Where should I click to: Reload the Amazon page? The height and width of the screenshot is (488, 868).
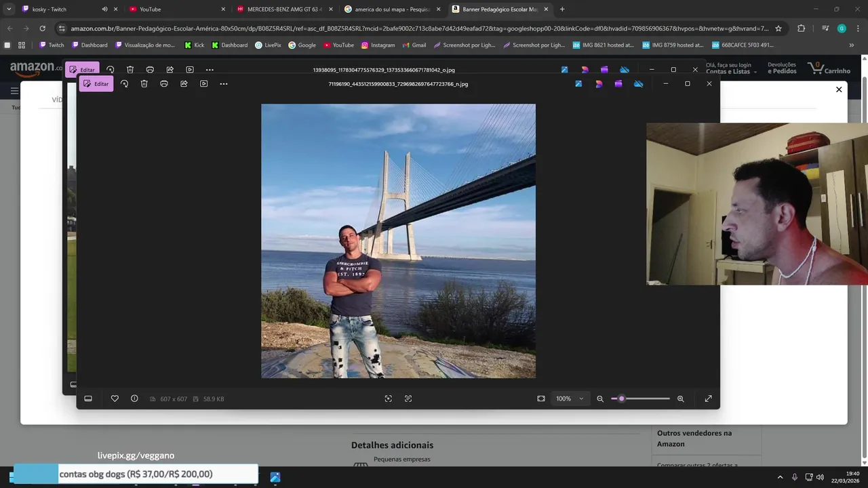coord(42,28)
